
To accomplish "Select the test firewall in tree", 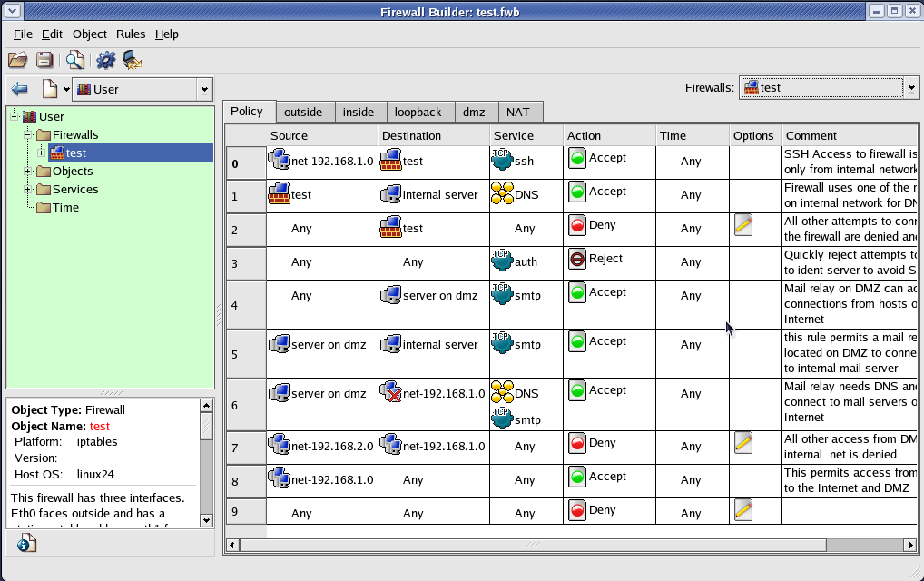I will pyautogui.click(x=130, y=153).
